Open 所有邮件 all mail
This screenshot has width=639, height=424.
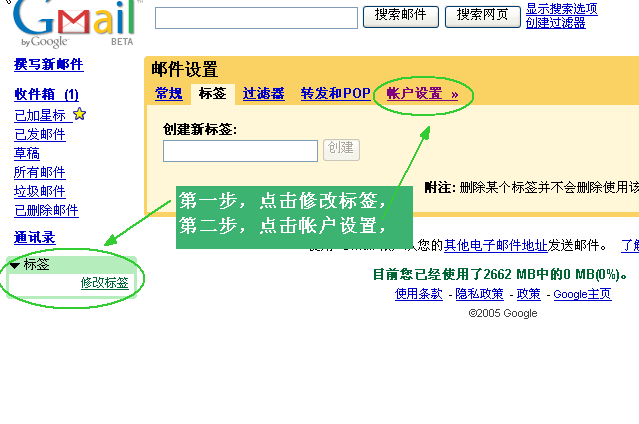tap(40, 172)
